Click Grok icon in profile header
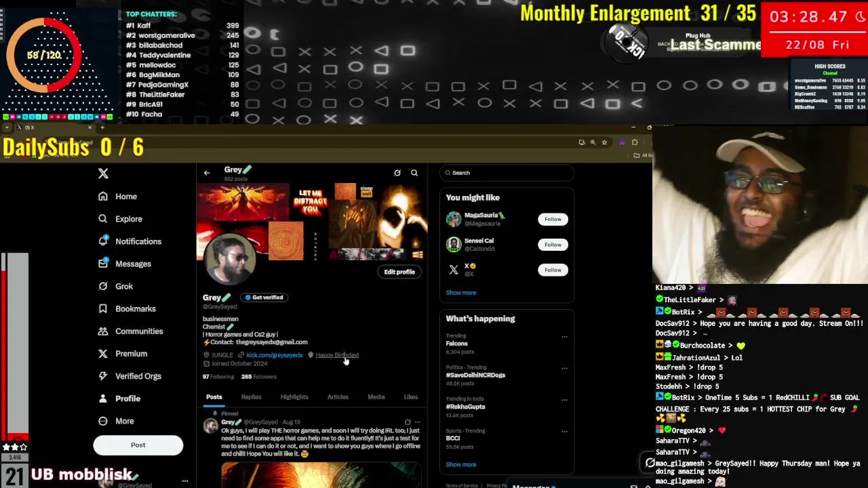This screenshot has width=868, height=488. click(397, 173)
